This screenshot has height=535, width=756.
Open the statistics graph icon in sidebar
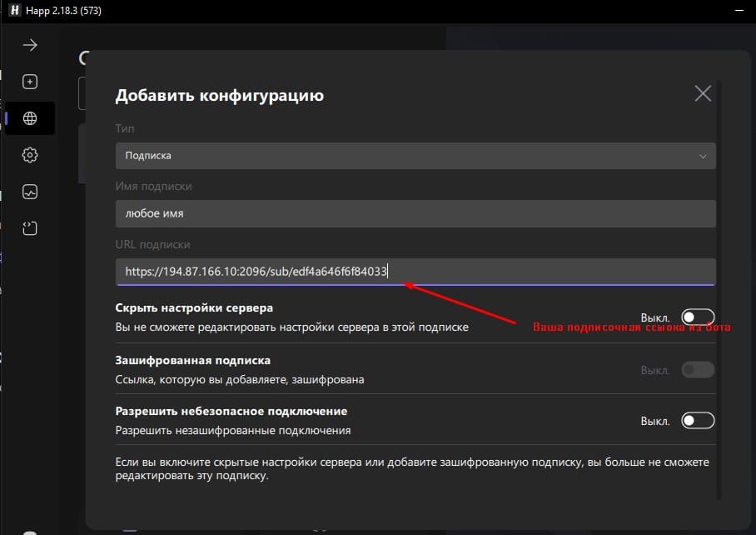(x=30, y=192)
